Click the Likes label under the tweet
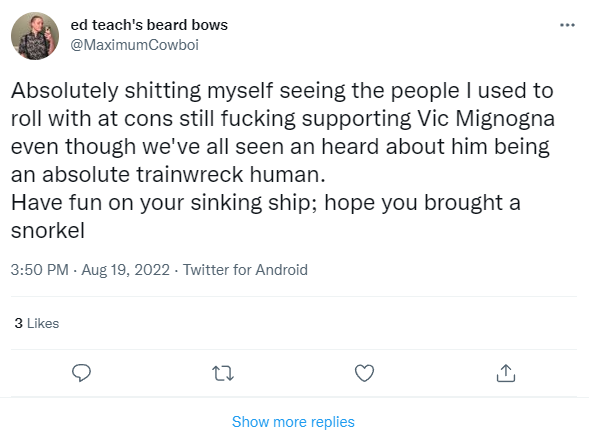The width and height of the screenshot is (589, 440). (x=43, y=323)
